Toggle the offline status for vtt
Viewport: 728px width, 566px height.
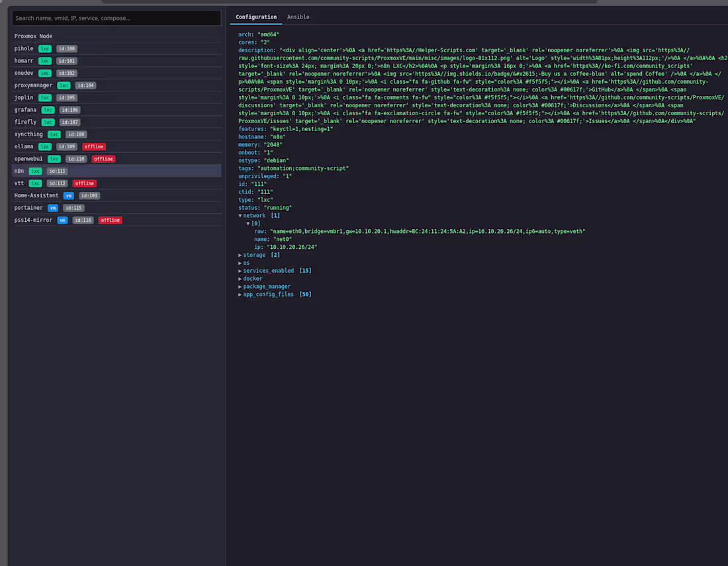(x=84, y=183)
